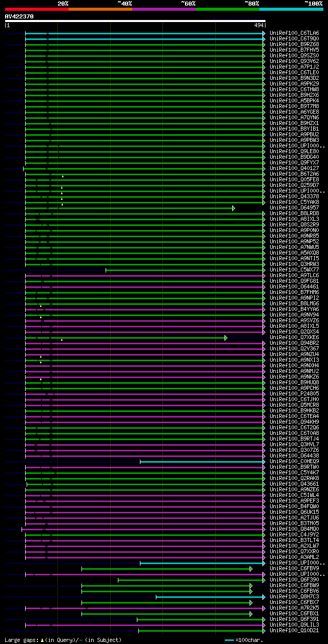Click label UniRef100_O64461
This screenshot has width=328, height=644.
294,287
